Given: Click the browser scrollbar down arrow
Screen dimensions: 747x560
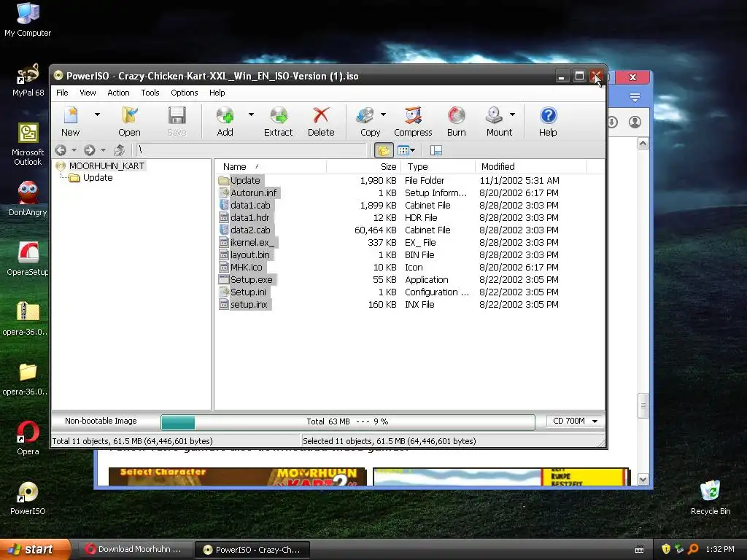Looking at the screenshot, I should (643, 479).
